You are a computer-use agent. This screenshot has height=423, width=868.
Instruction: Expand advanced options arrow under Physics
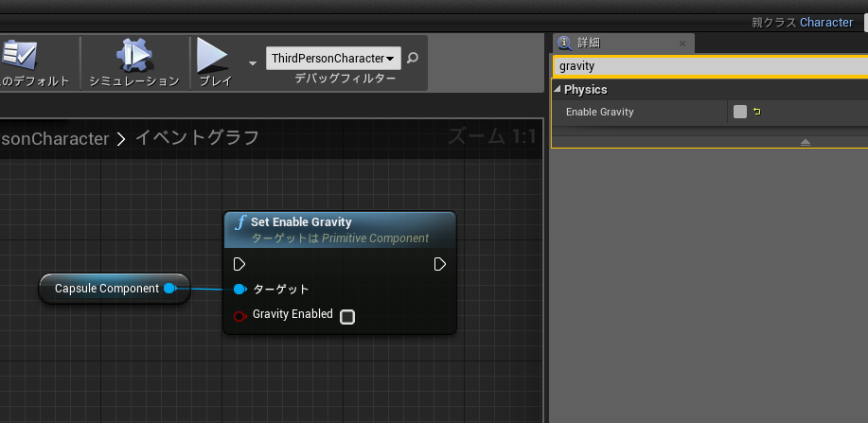tap(806, 142)
